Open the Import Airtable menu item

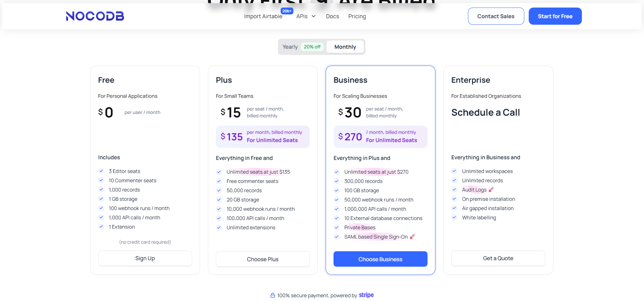click(263, 16)
